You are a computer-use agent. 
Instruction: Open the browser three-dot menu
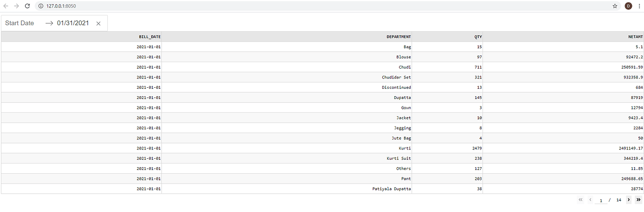(x=639, y=6)
